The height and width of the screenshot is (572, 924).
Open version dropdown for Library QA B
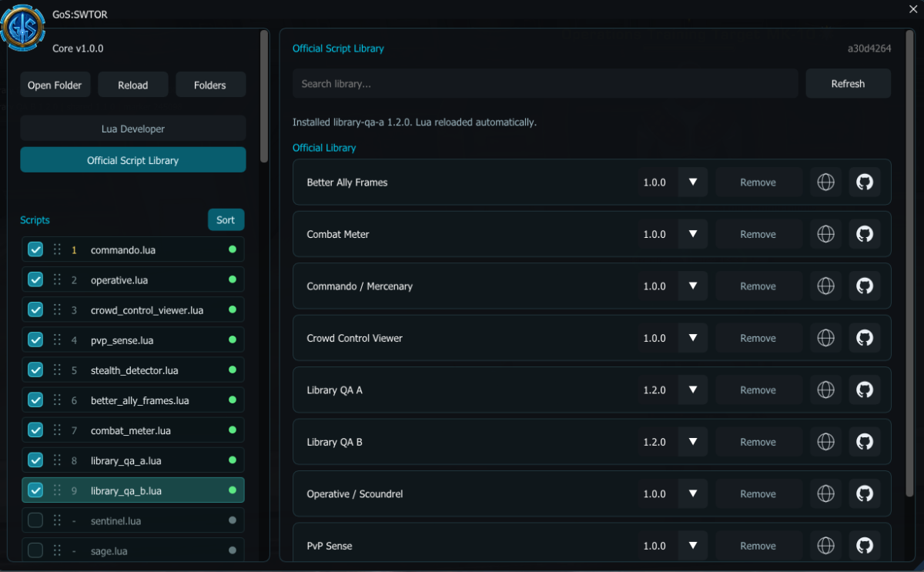pos(693,442)
